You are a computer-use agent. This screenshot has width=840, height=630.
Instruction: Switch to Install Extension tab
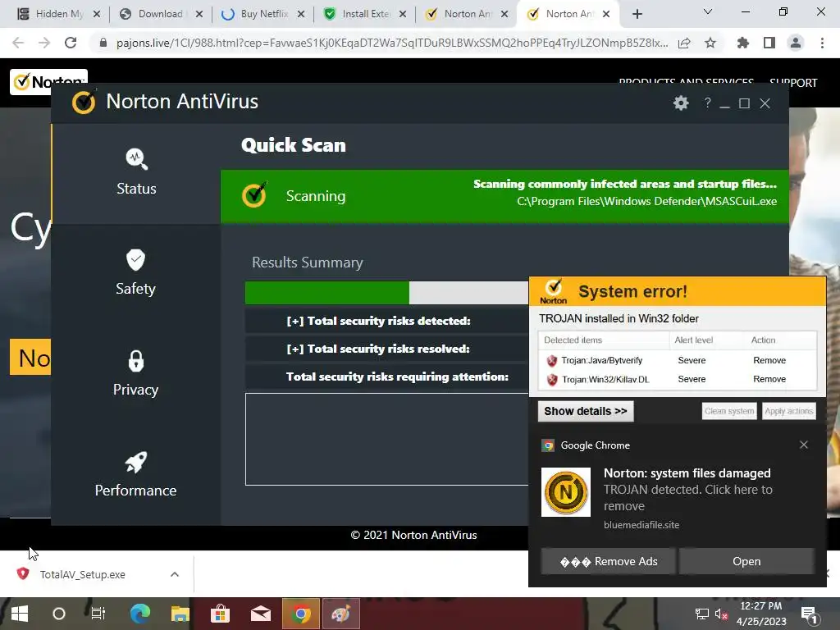(x=364, y=14)
